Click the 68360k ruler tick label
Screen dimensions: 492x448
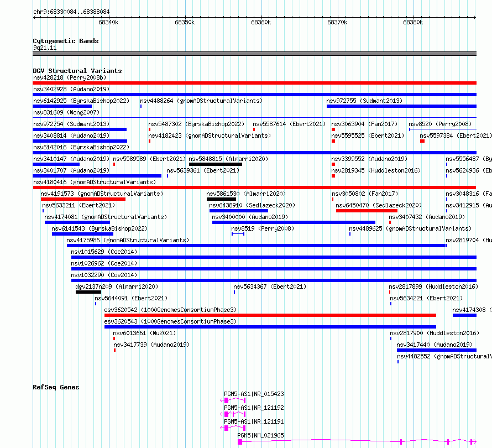pyautogui.click(x=261, y=22)
